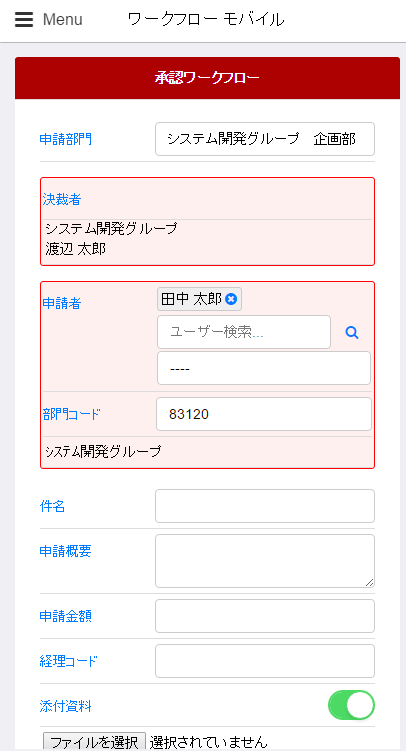Open the 申請部門 dropdown

pyautogui.click(x=265, y=139)
